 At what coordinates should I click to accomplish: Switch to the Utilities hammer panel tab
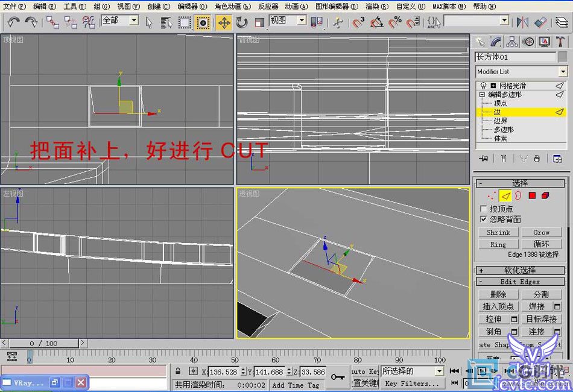(560, 42)
